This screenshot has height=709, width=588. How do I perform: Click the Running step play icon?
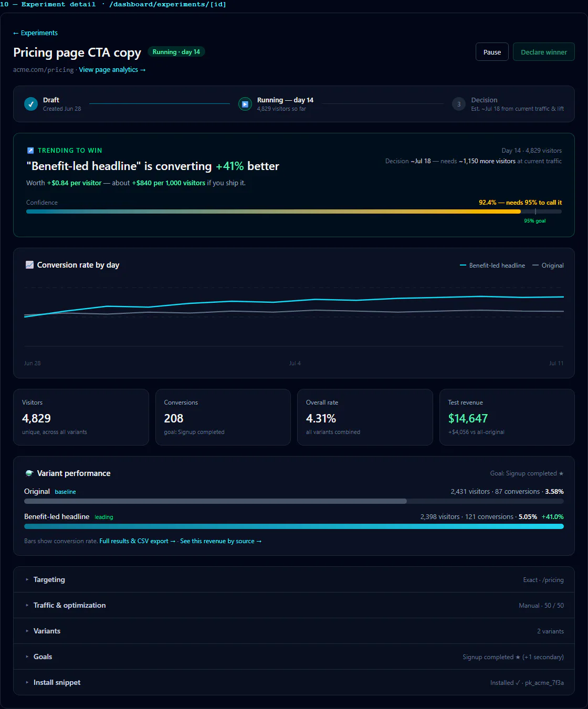pyautogui.click(x=245, y=104)
